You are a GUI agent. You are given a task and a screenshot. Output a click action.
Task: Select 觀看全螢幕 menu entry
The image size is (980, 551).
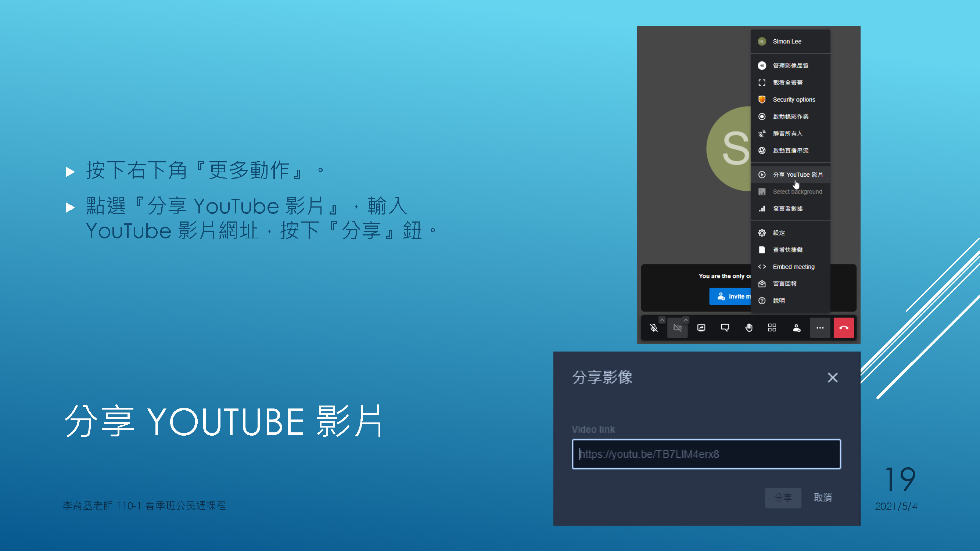(790, 83)
